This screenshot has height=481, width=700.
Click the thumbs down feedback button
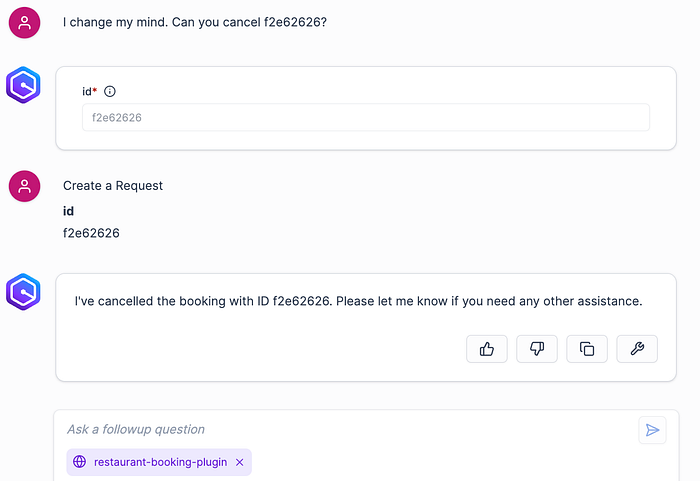(x=537, y=349)
